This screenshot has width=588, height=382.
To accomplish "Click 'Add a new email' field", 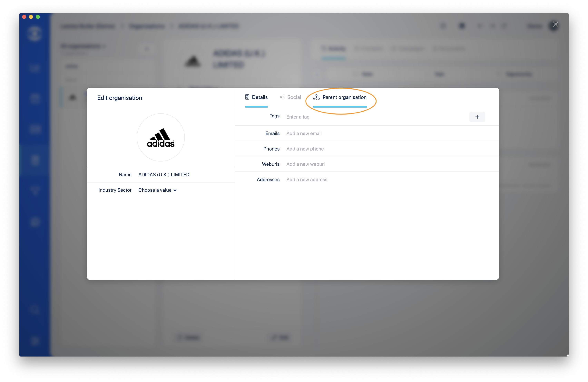I will point(304,133).
